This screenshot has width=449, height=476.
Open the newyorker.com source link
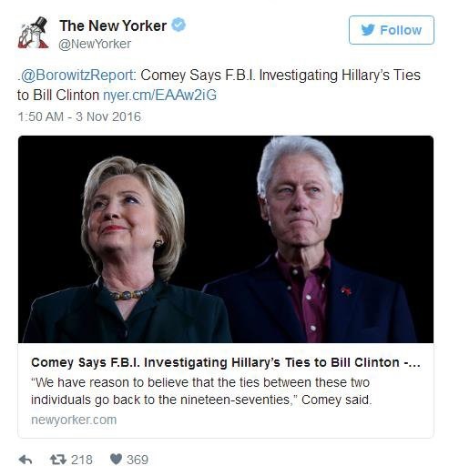point(74,420)
